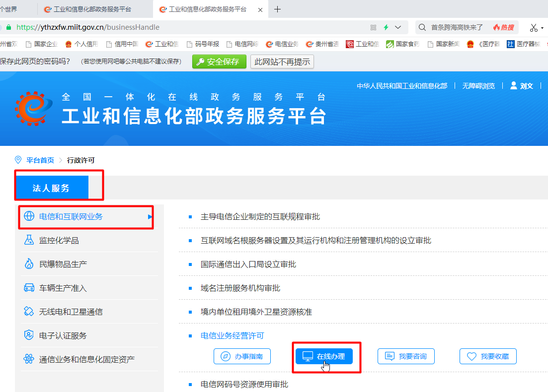548x392 pixels.
Task: Click the green lock security icon
Action: [9, 27]
